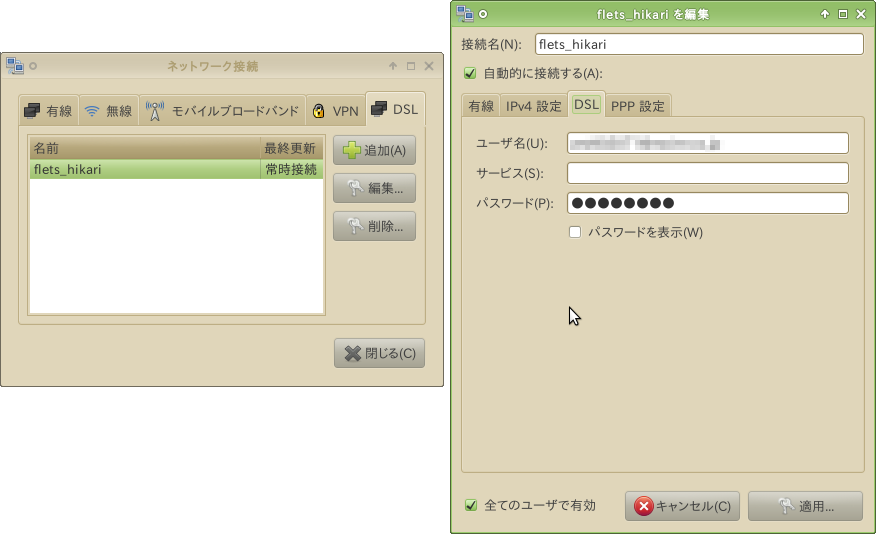Click the 名前 column header
Image resolution: width=876 pixels, height=534 pixels.
tap(145, 149)
